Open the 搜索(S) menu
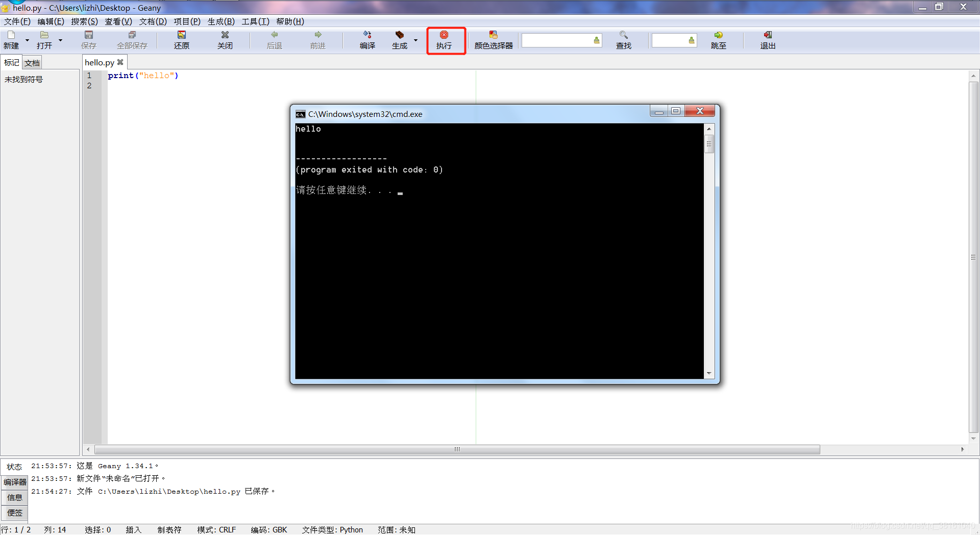This screenshot has width=980, height=535. pyautogui.click(x=84, y=21)
